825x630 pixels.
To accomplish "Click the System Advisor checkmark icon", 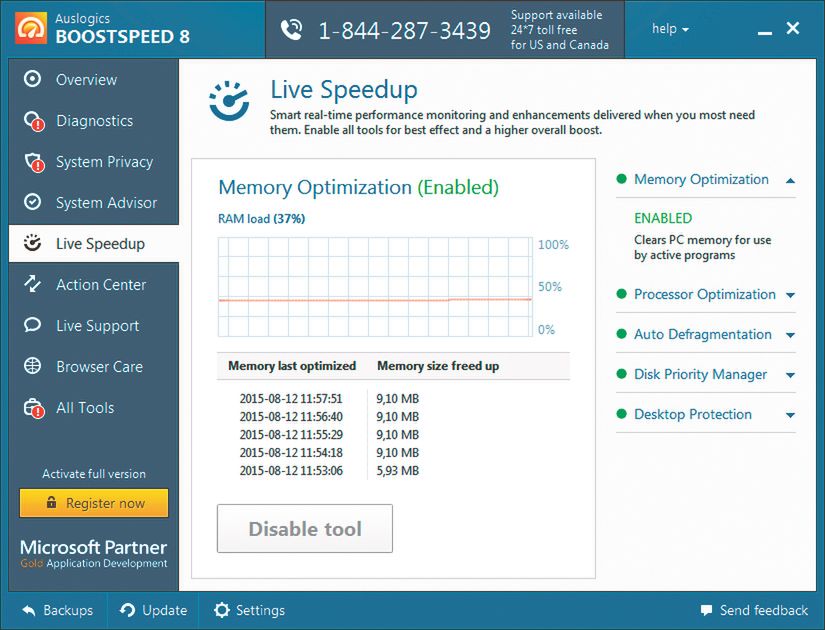I will (33, 202).
